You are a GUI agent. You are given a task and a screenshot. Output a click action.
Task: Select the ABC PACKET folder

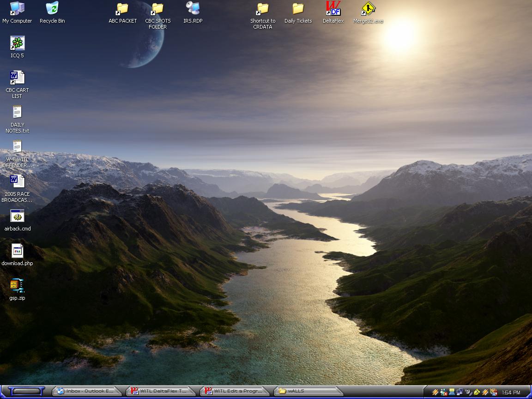(122, 9)
